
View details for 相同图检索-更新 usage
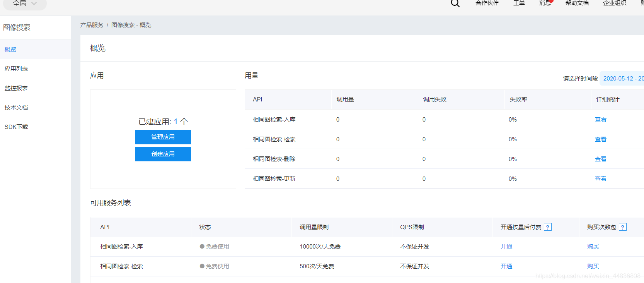pos(600,179)
